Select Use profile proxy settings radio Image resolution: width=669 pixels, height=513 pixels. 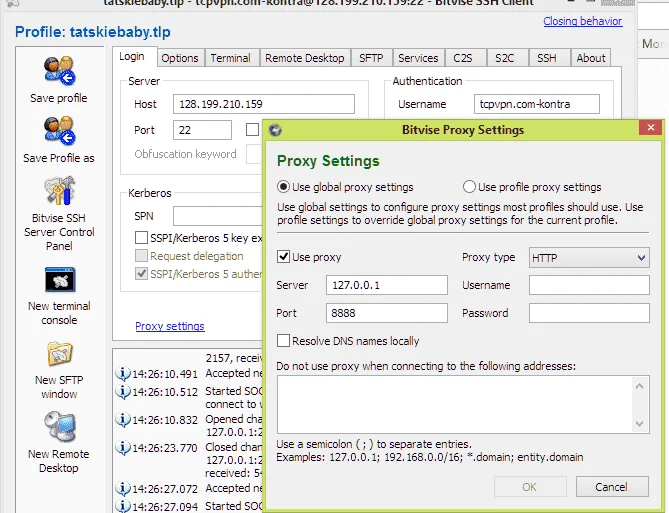pos(469,187)
